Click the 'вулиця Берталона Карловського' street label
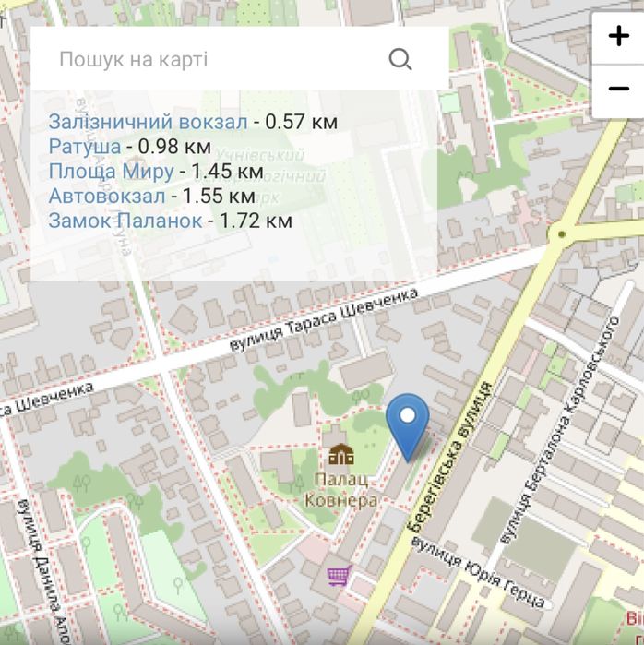Image resolution: width=644 pixels, height=645 pixels. pyautogui.click(x=559, y=430)
